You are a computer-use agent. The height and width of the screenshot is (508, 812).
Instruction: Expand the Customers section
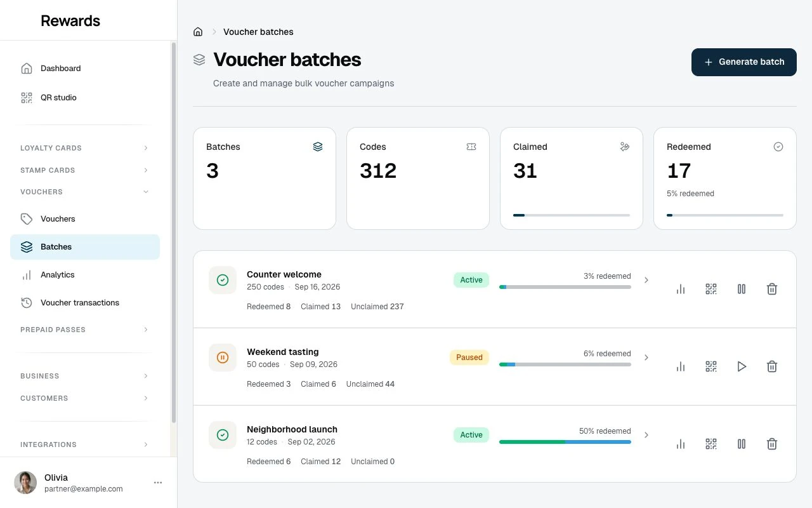click(85, 398)
